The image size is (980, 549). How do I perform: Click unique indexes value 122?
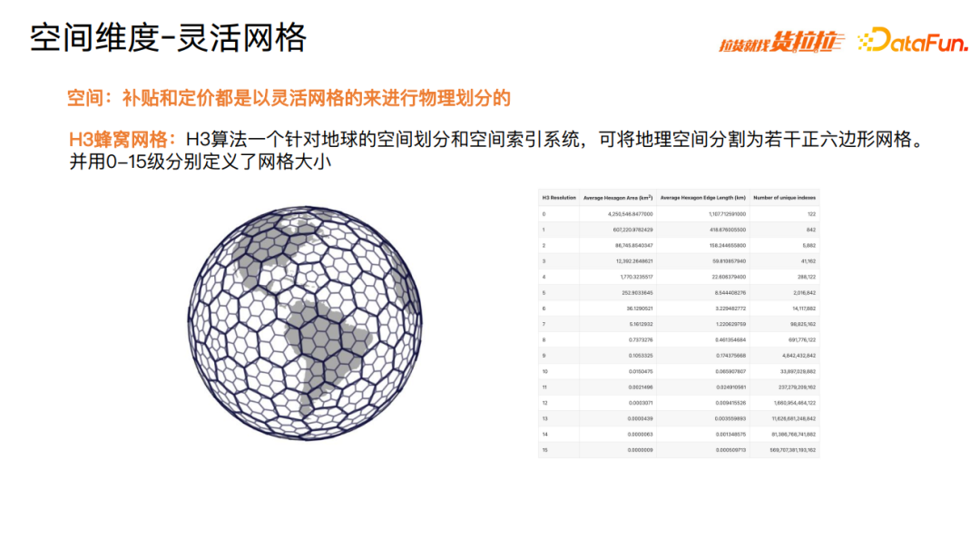[811, 214]
